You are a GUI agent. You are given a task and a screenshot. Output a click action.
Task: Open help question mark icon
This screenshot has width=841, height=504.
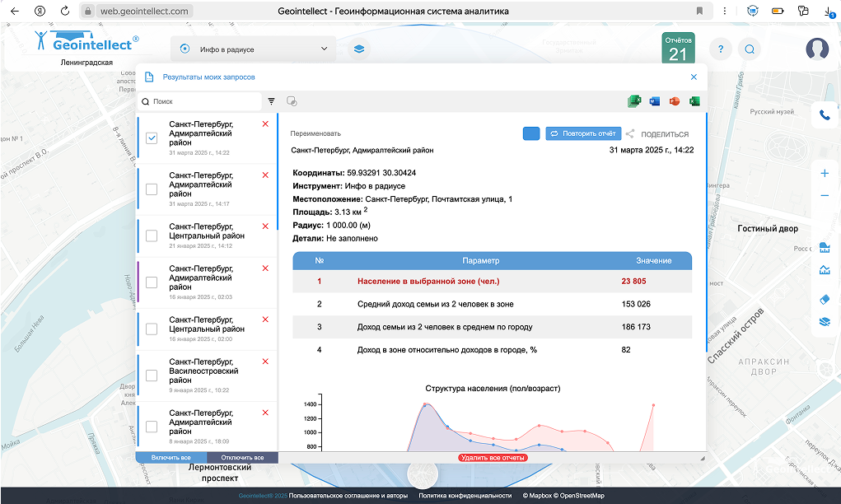[x=720, y=49]
